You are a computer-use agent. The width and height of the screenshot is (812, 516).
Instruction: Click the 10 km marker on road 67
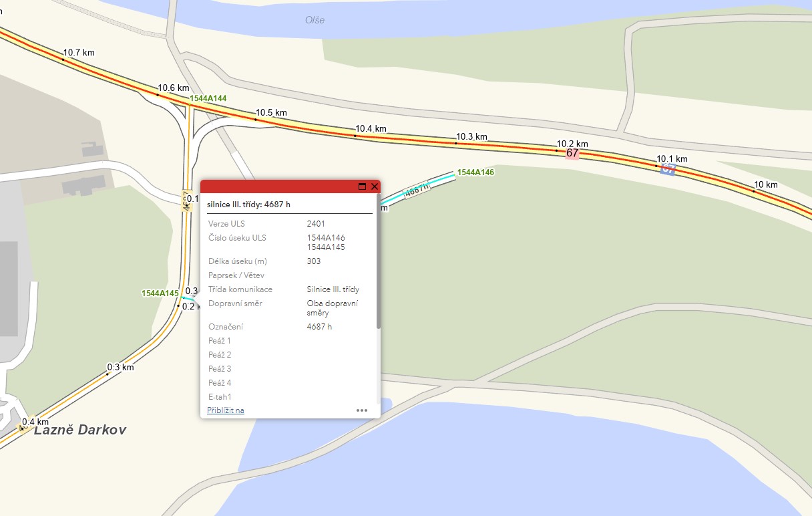[x=765, y=184]
